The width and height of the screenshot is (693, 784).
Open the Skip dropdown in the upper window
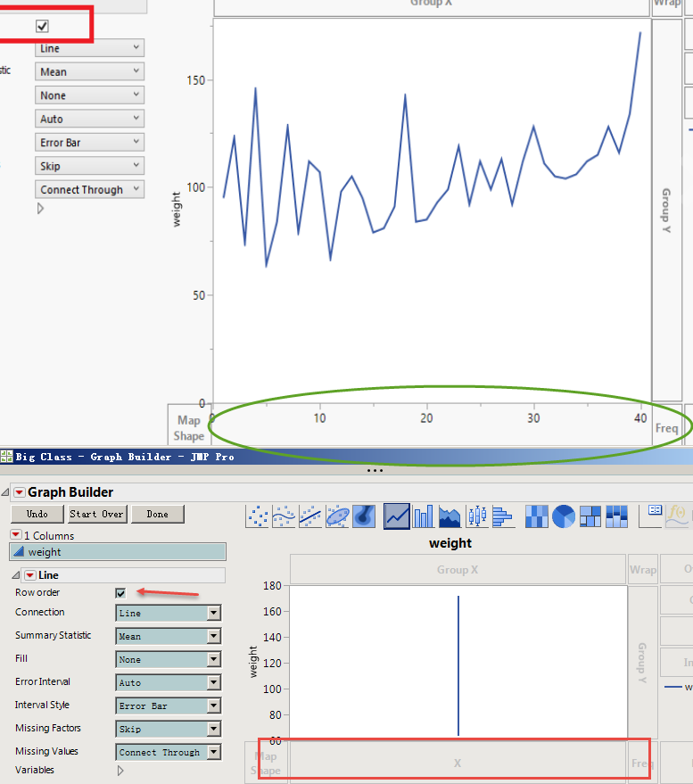coord(89,166)
